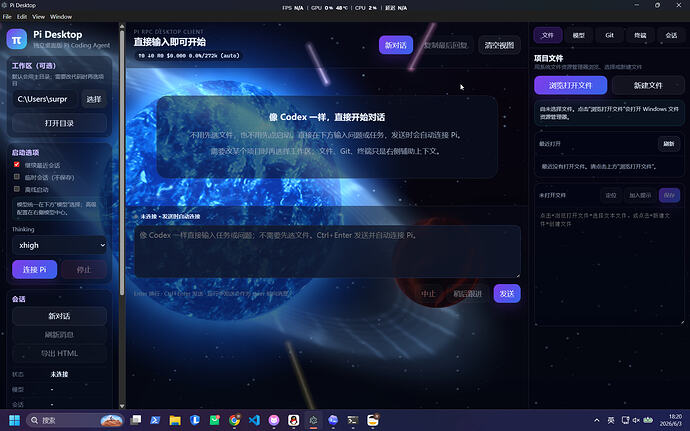Open the Edit menu

tap(22, 17)
